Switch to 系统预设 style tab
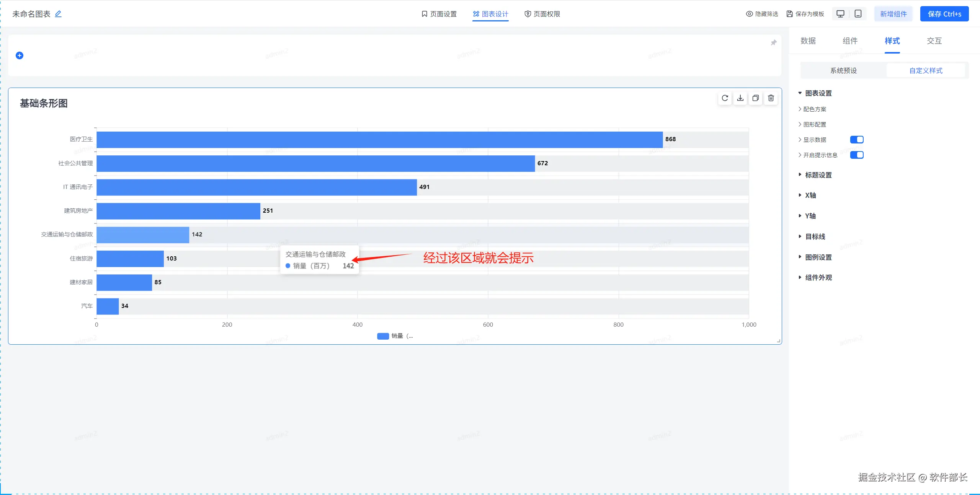Screen dimensions: 980x495 tap(843, 71)
